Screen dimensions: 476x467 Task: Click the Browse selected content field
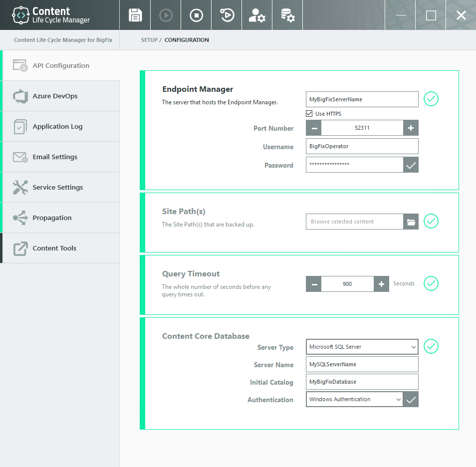[354, 222]
